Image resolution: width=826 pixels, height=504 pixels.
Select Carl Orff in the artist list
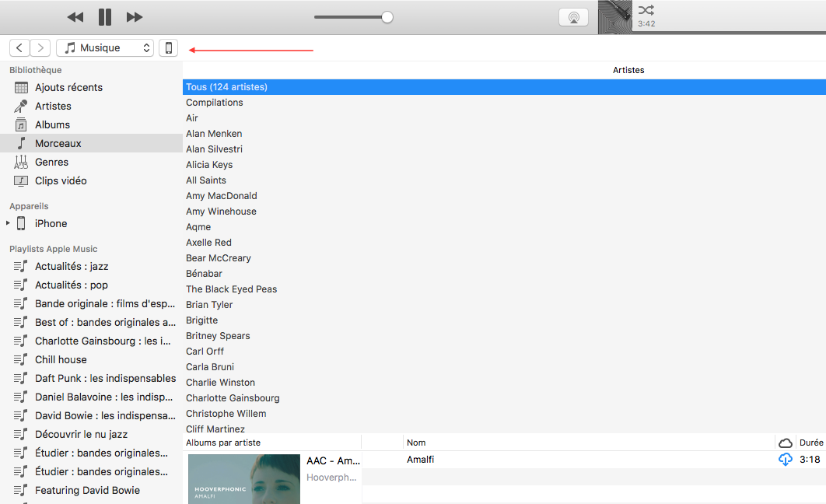(x=504, y=352)
